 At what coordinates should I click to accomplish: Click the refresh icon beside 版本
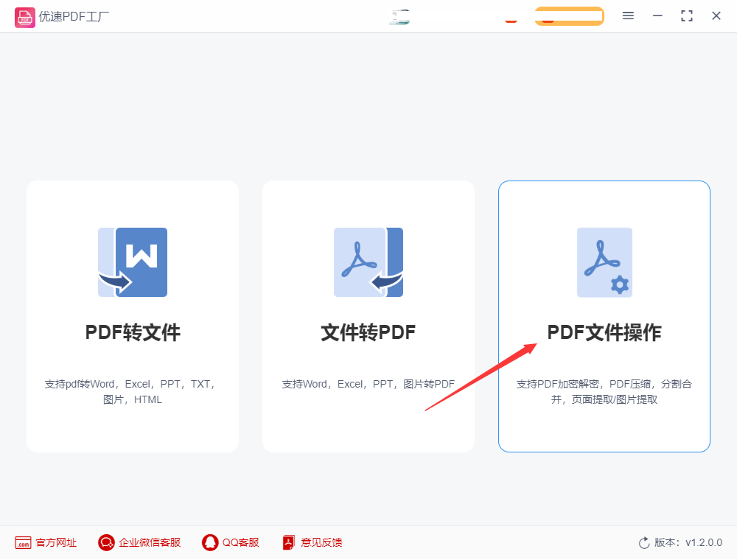click(x=644, y=542)
